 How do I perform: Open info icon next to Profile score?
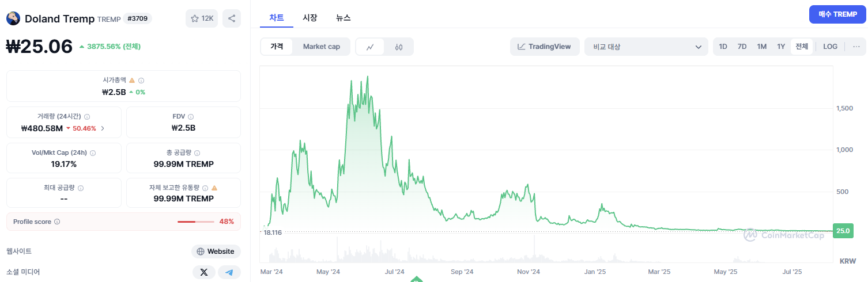tap(57, 222)
